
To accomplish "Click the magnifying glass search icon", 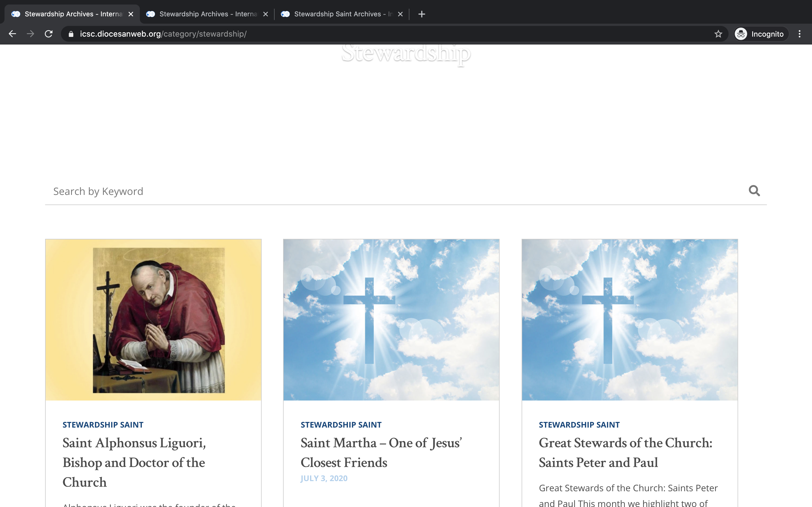I will (x=754, y=191).
